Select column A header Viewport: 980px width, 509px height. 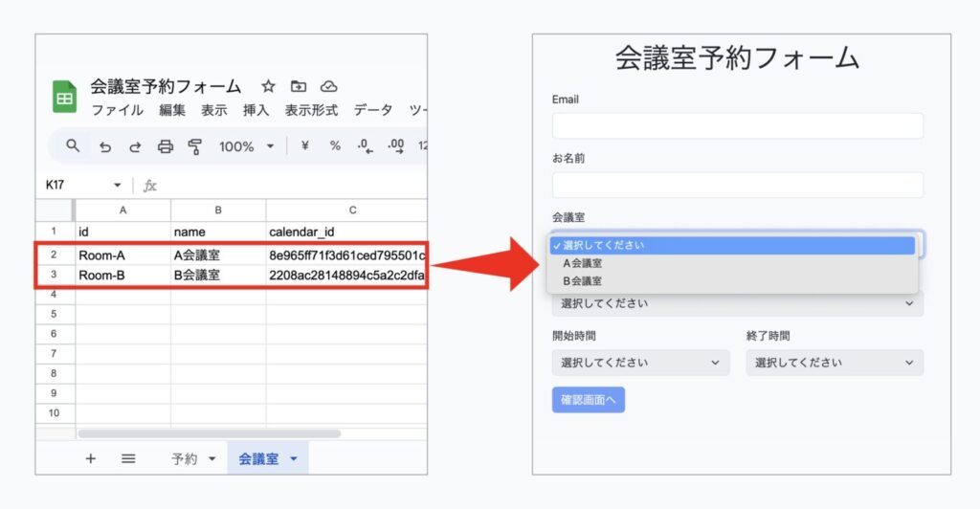(123, 210)
